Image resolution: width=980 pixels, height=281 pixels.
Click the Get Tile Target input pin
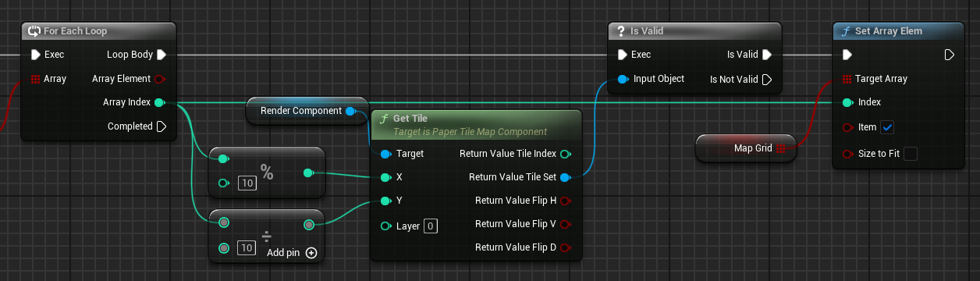point(385,154)
